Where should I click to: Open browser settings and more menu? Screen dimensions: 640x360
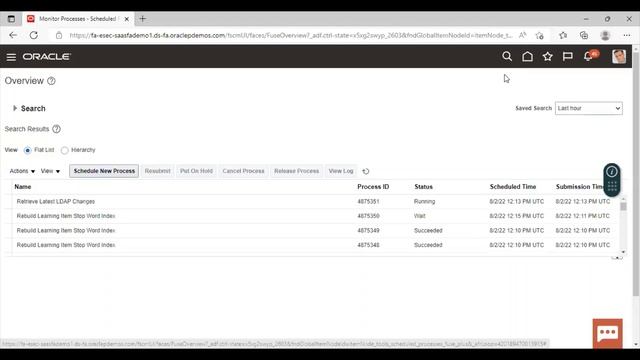(x=627, y=36)
